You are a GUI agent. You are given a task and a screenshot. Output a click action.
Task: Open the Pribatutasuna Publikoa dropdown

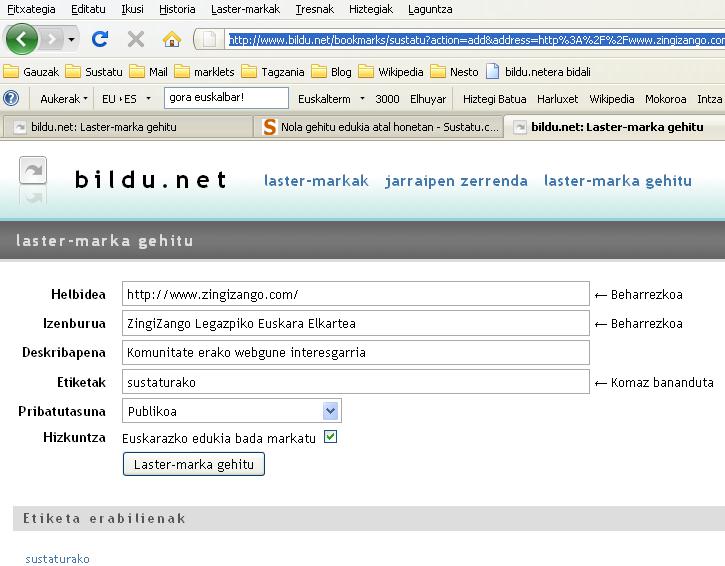click(x=232, y=411)
